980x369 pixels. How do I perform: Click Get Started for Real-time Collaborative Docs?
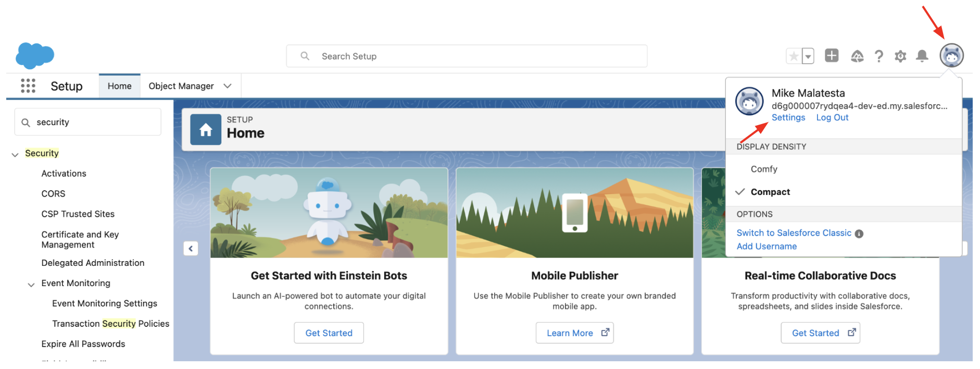[821, 333]
